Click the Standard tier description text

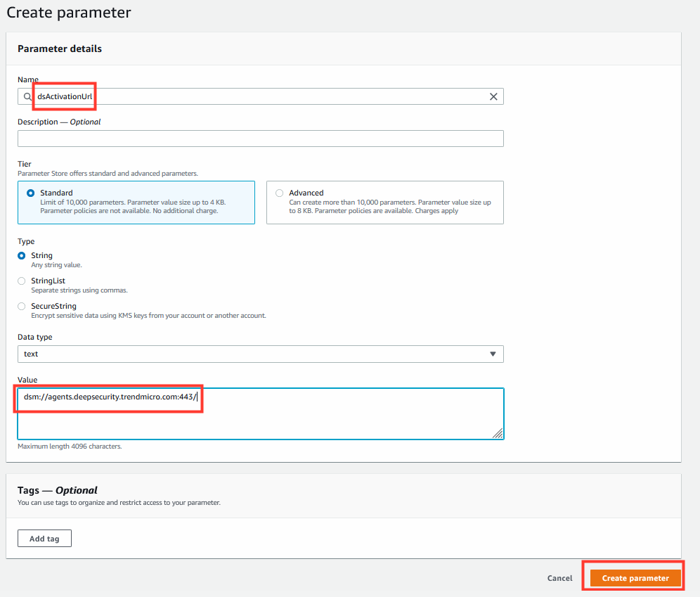pos(133,206)
